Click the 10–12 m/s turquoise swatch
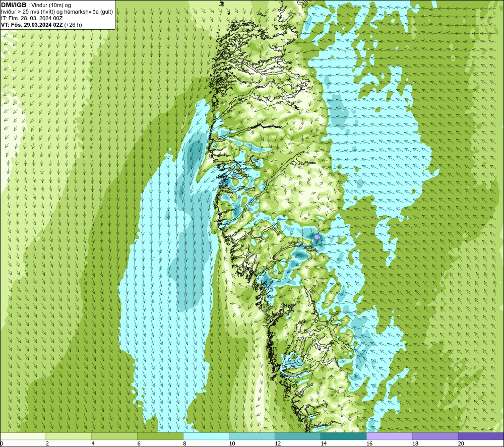This screenshot has height=447, width=504. [x=252, y=436]
